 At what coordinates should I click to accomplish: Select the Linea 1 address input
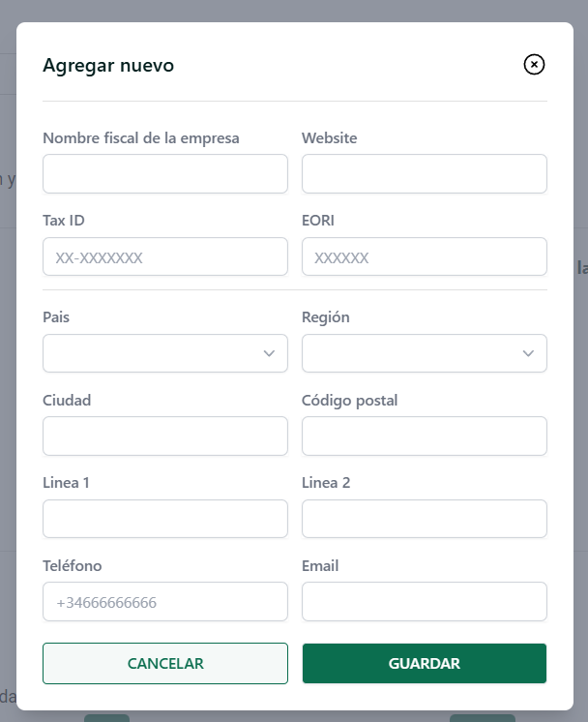point(165,519)
